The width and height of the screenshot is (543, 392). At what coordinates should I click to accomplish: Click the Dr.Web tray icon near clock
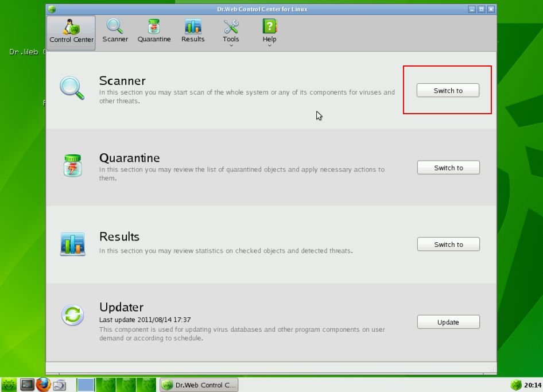click(516, 385)
